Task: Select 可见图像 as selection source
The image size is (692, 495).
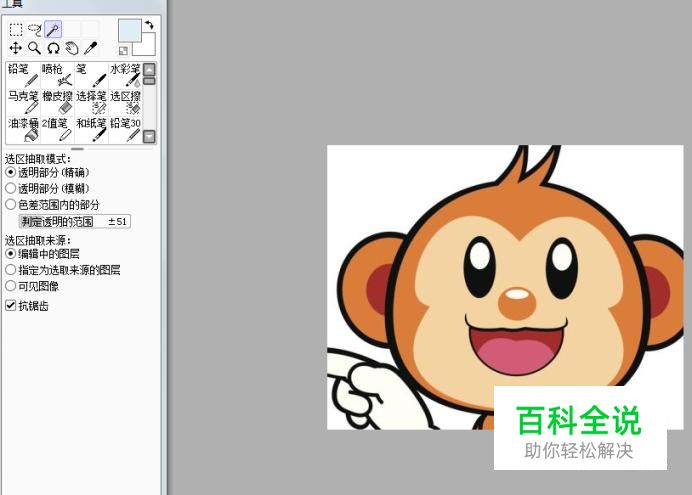Action: (11, 285)
